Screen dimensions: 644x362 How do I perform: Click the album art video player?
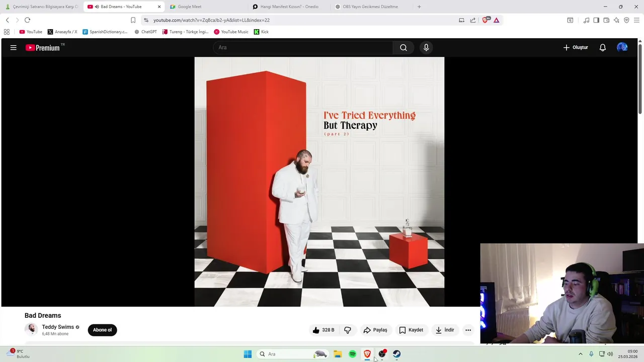click(x=319, y=182)
